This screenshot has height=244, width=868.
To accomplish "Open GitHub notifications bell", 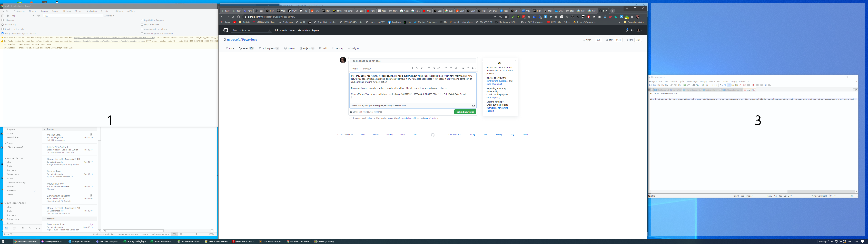I will (627, 30).
